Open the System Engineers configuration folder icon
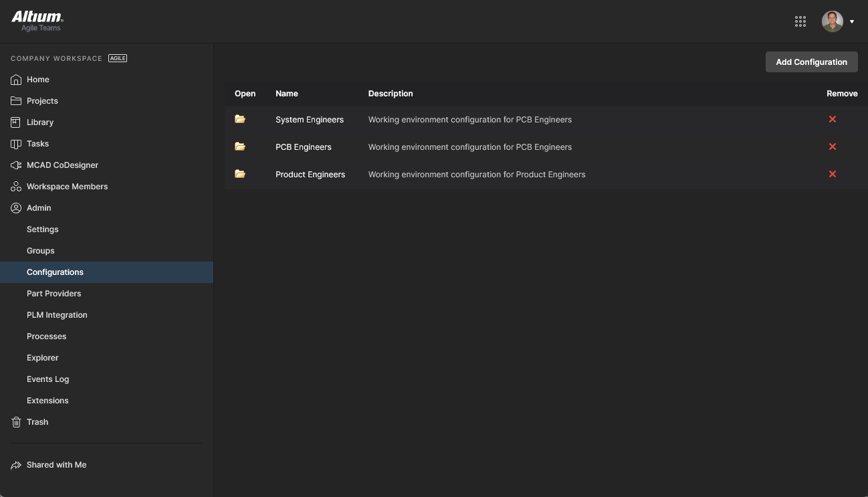The width and height of the screenshot is (868, 497). 240,119
